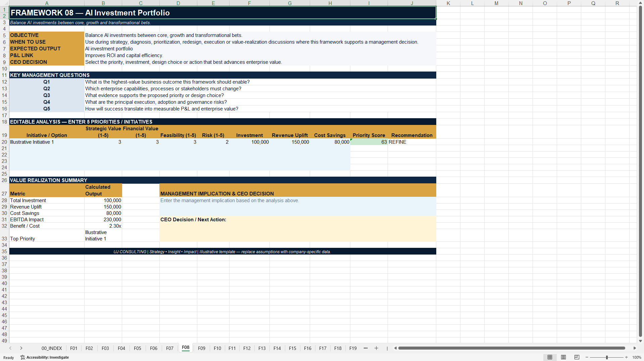The image size is (644, 361).
Task: Open the tab bar options dots
Action: [x=387, y=348]
